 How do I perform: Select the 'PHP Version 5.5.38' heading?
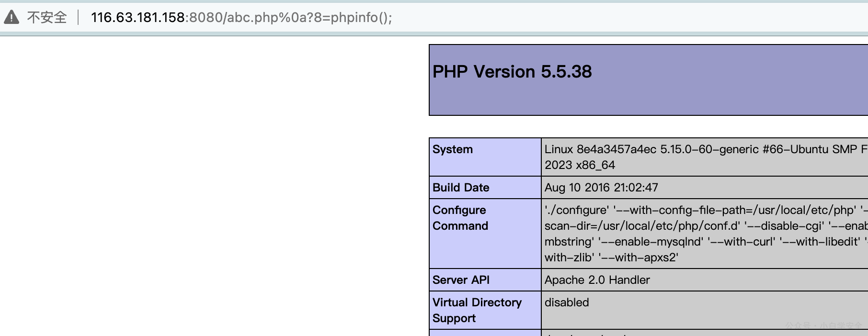coord(512,72)
